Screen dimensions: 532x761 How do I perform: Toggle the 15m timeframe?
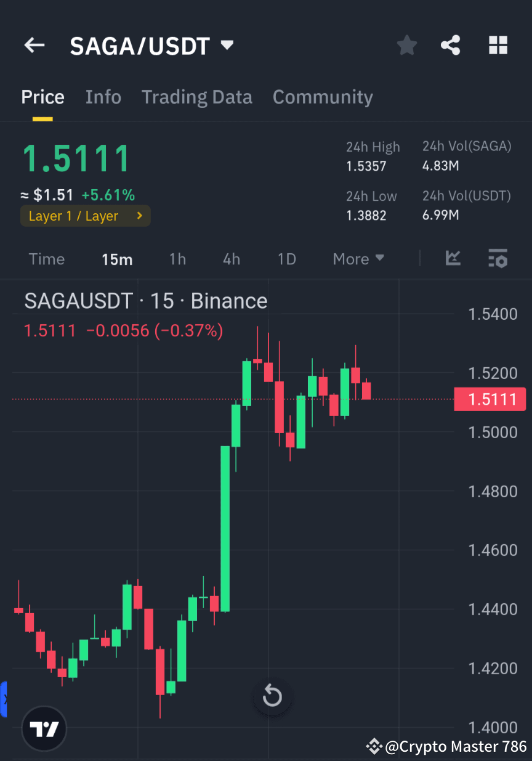[x=116, y=259]
